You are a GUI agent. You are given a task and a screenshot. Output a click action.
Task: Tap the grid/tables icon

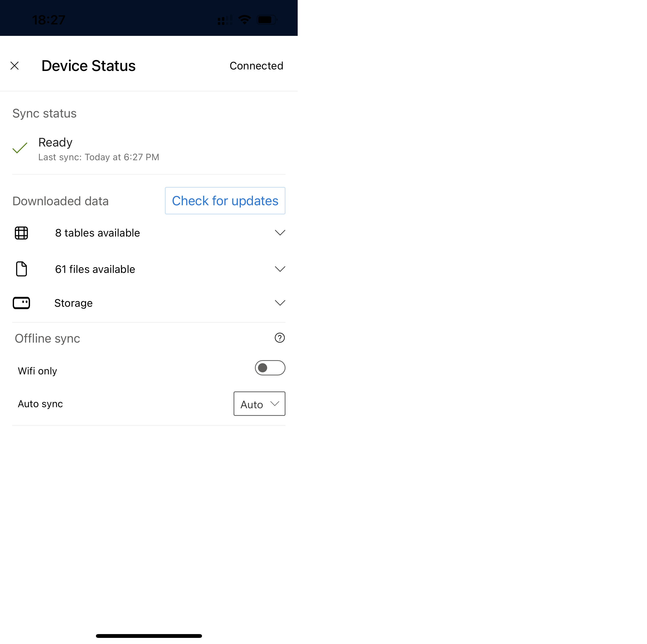tap(21, 232)
